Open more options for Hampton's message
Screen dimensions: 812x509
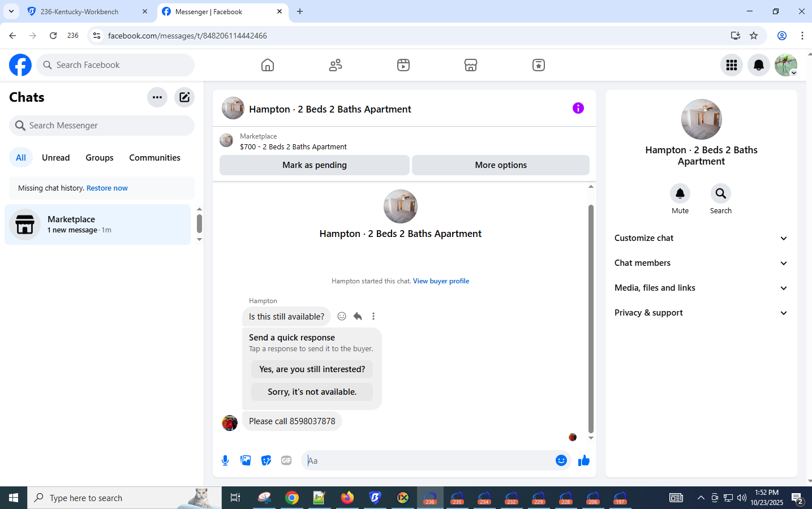(x=373, y=316)
